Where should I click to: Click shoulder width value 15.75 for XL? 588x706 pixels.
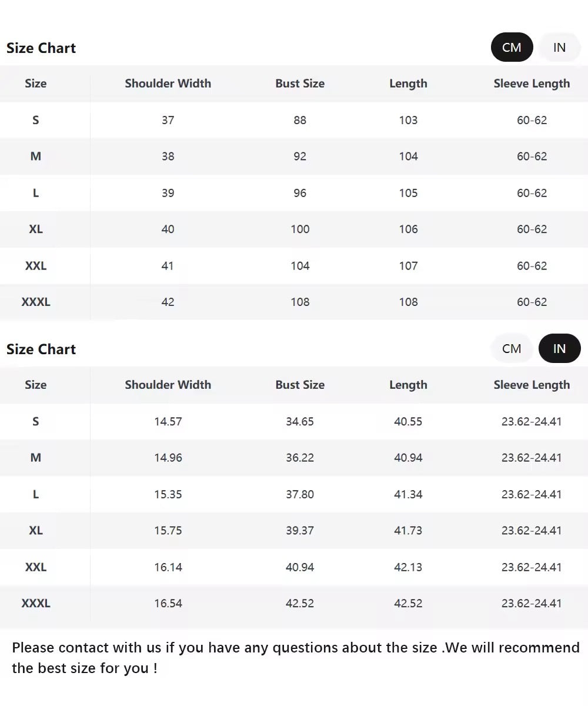(168, 531)
